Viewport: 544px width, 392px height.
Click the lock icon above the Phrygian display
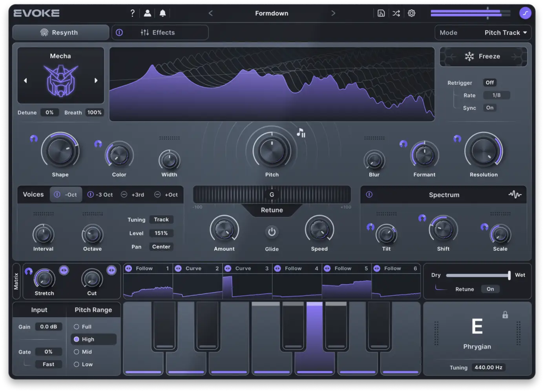(x=505, y=315)
